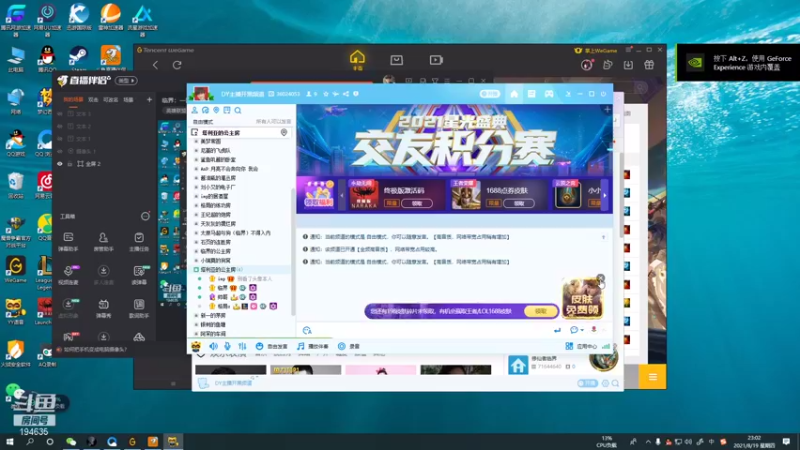The height and width of the screenshot is (450, 800).
Task: Toggle visibility eye of the fourth source row
Action: [60, 151]
